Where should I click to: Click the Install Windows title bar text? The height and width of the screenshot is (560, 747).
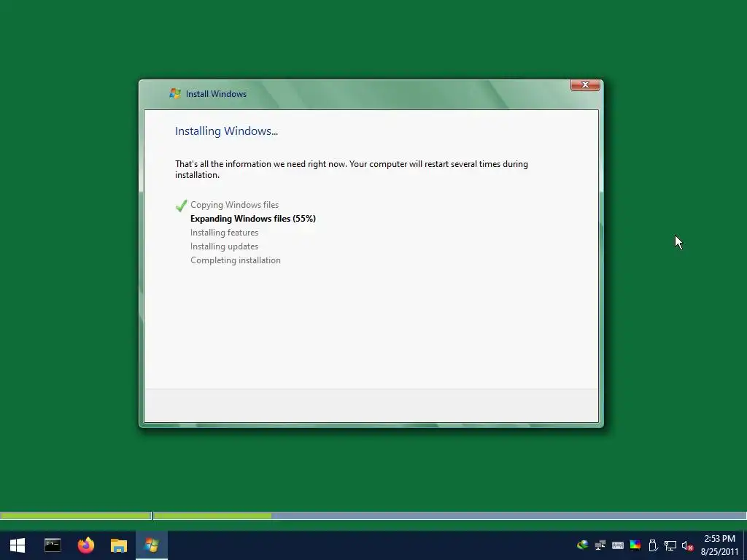[216, 94]
